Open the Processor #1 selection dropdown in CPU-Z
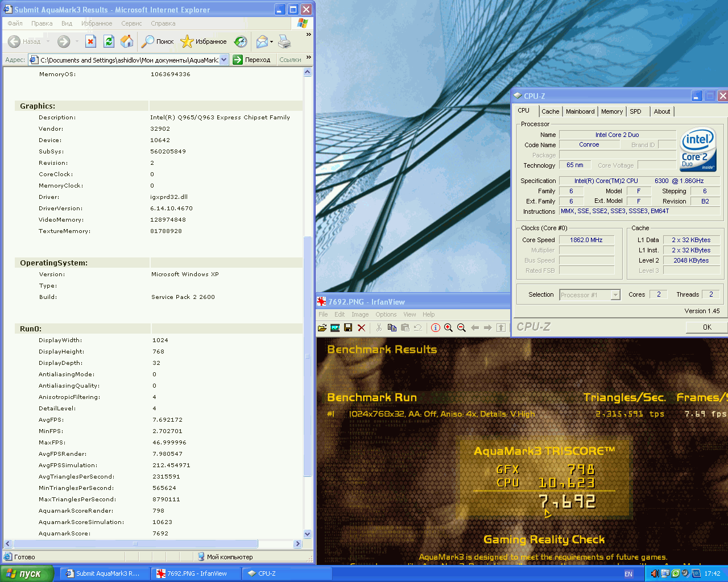This screenshot has height=582, width=728. pyautogui.click(x=615, y=295)
